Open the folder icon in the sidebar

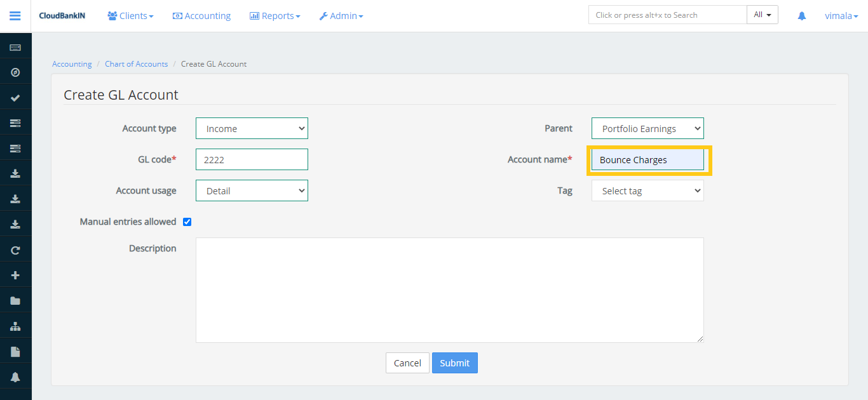[x=15, y=301]
